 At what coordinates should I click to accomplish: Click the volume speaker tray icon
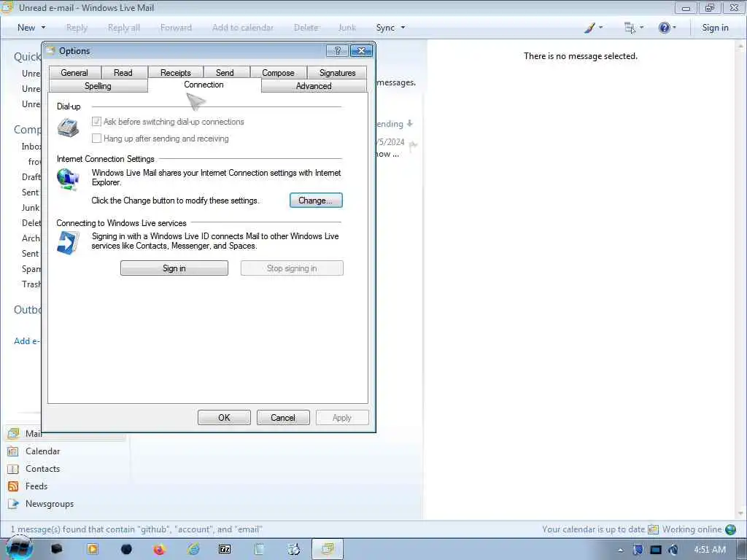pyautogui.click(x=673, y=550)
